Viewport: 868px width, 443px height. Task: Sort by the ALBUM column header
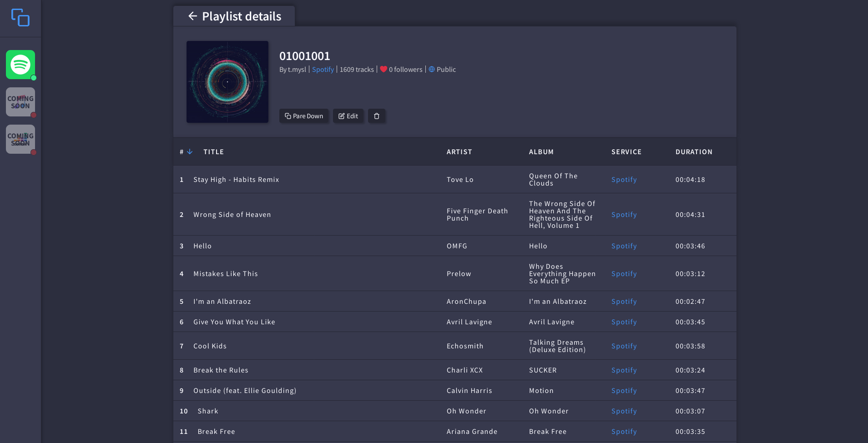(x=541, y=152)
